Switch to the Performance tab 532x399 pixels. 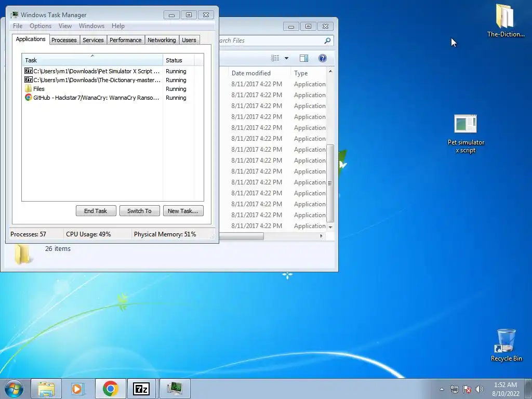[x=126, y=40]
